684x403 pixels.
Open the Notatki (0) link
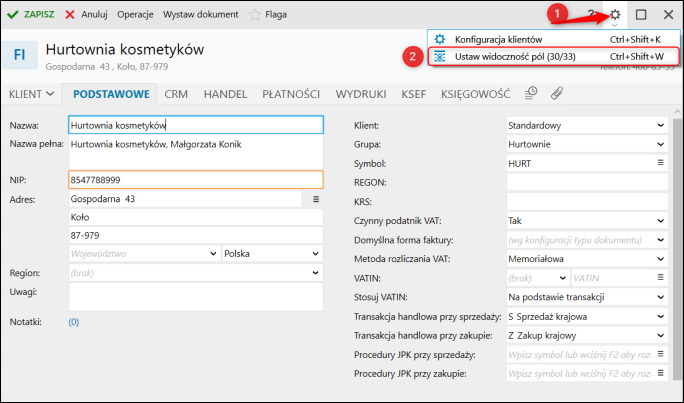(x=73, y=322)
